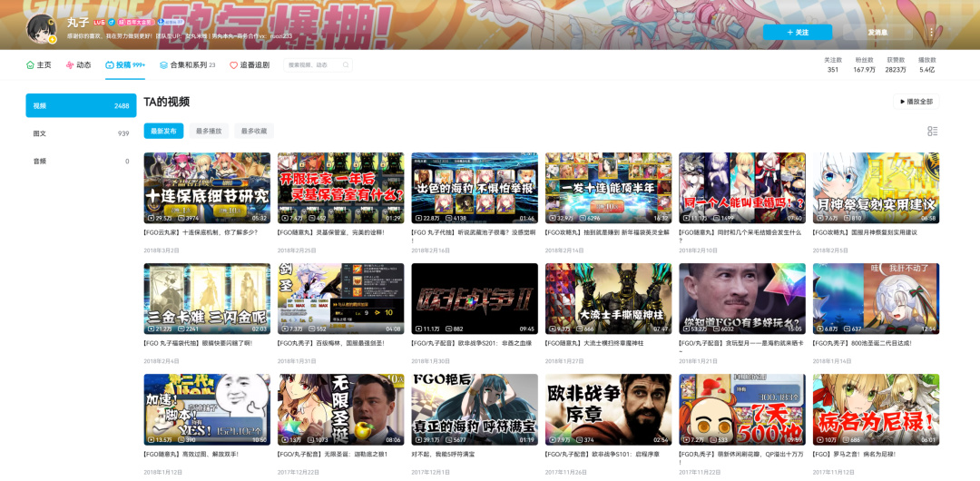Open the 同一个人能叫重婚吗 thumbnail

[x=742, y=188]
